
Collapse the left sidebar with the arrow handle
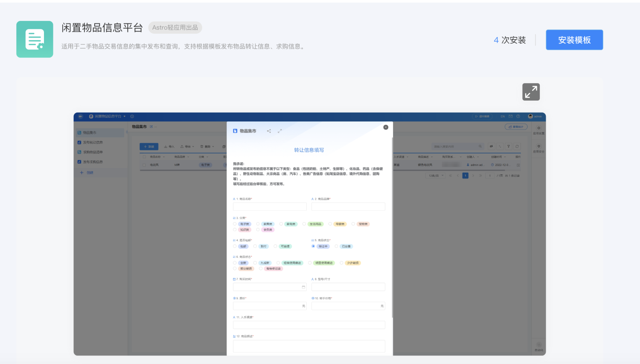127,132
